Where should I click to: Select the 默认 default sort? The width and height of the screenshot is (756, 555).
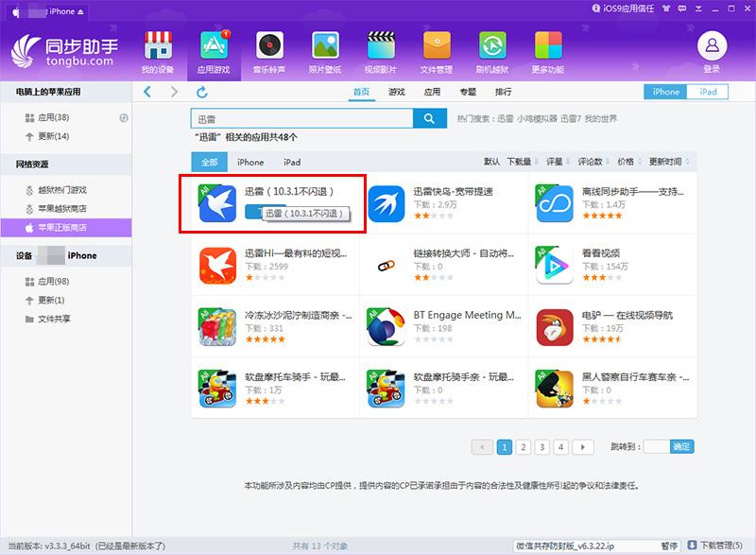tap(491, 162)
